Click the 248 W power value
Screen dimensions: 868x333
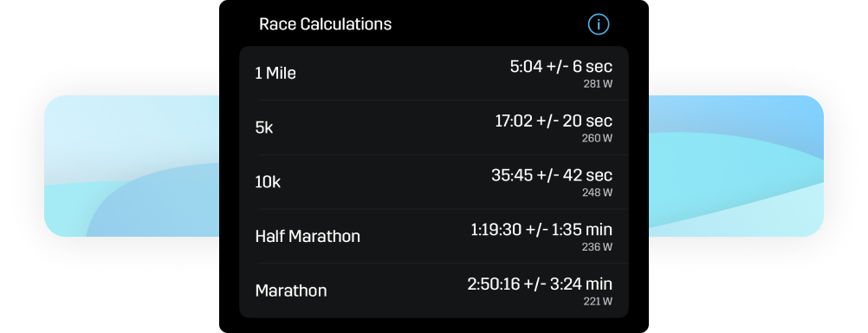point(598,193)
